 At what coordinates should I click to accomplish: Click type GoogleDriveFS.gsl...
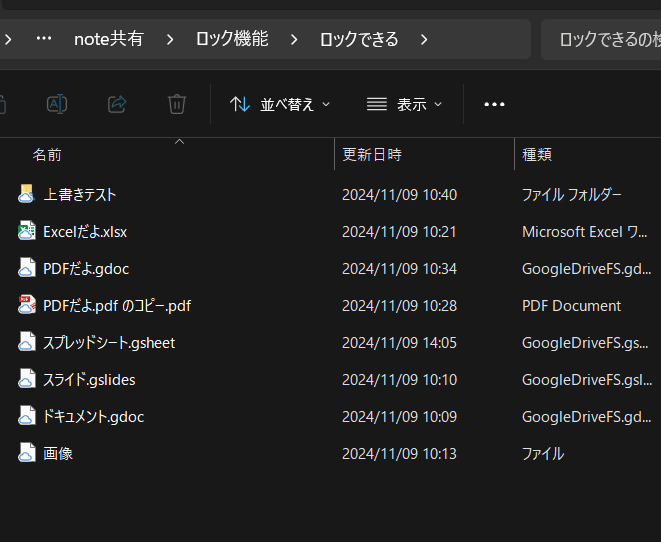(x=587, y=380)
